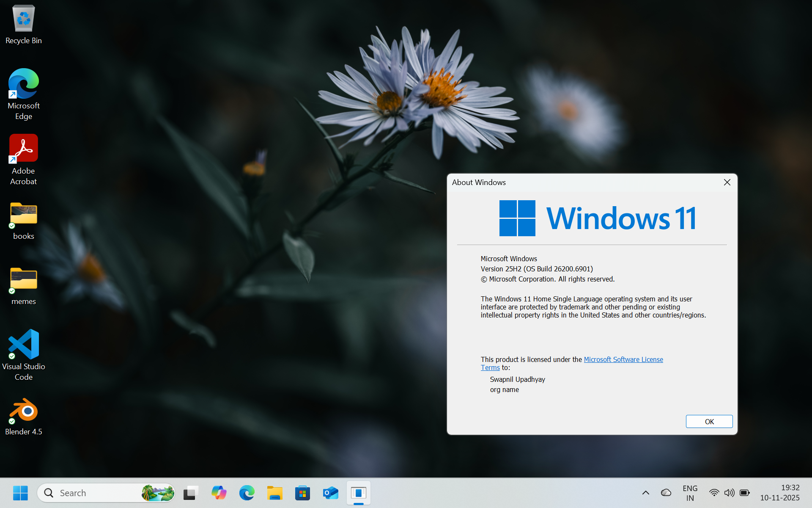Image resolution: width=812 pixels, height=508 pixels.
Task: Launch Microsoft Store from the taskbar
Action: tap(302, 493)
